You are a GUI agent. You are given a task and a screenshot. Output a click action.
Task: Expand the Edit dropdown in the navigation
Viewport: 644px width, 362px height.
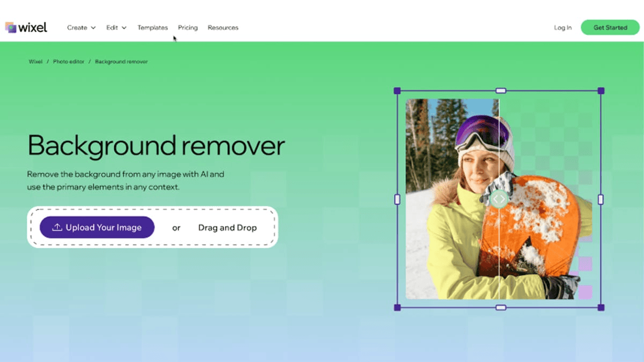pyautogui.click(x=112, y=27)
